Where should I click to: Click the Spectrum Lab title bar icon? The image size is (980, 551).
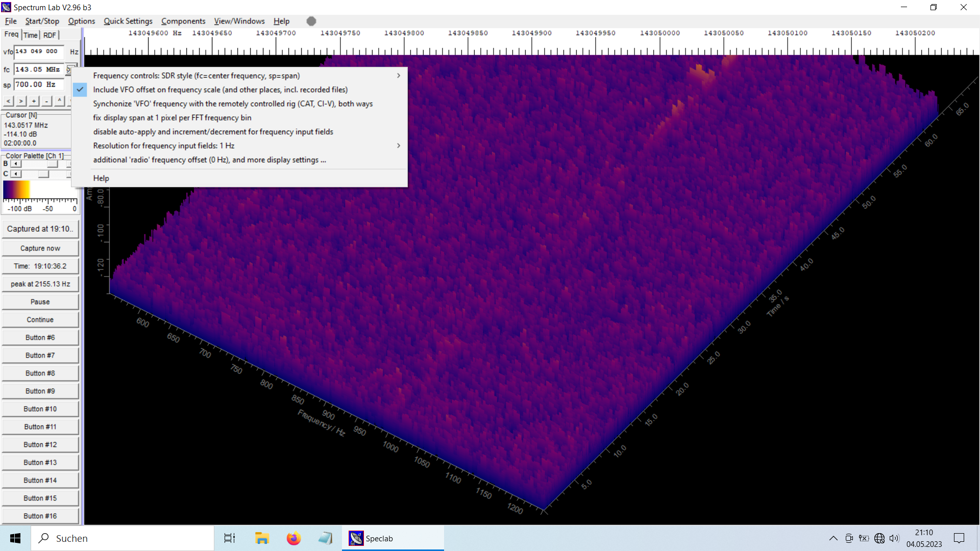point(6,7)
